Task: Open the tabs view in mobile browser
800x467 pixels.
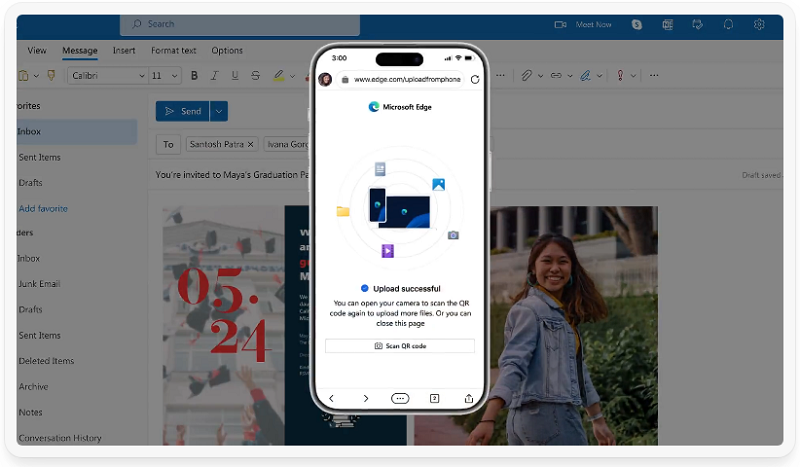Action: (434, 398)
